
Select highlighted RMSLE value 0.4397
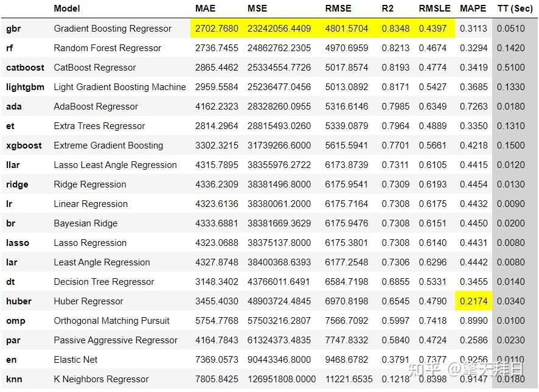click(433, 29)
